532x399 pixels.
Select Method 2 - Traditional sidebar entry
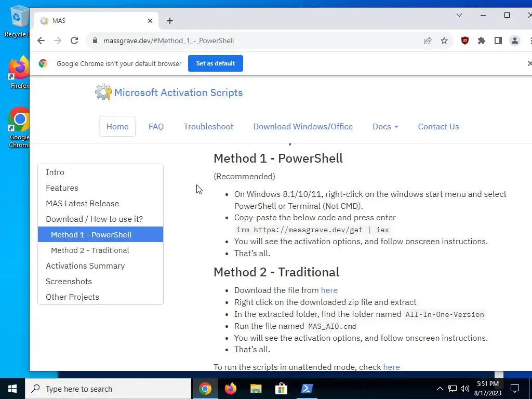(100, 250)
